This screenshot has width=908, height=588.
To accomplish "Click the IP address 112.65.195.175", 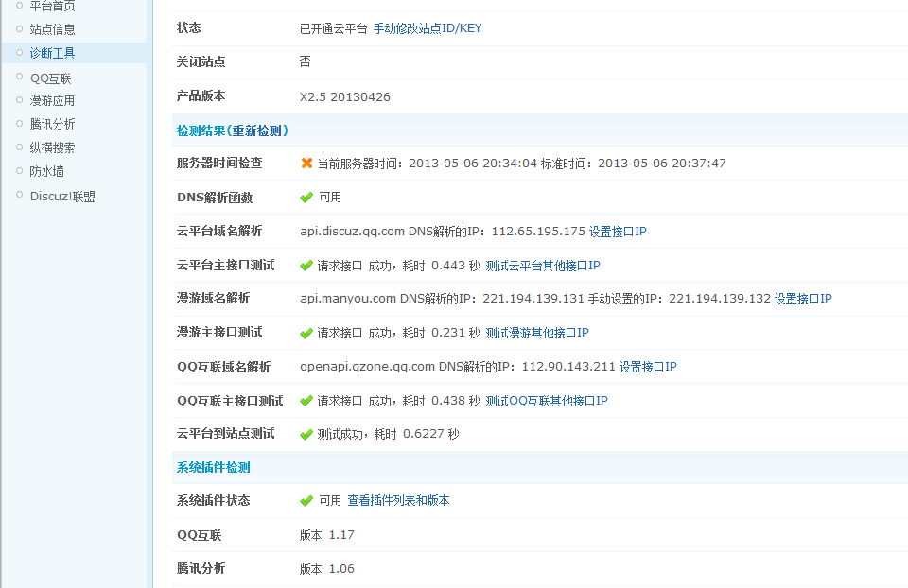I will pos(538,232).
